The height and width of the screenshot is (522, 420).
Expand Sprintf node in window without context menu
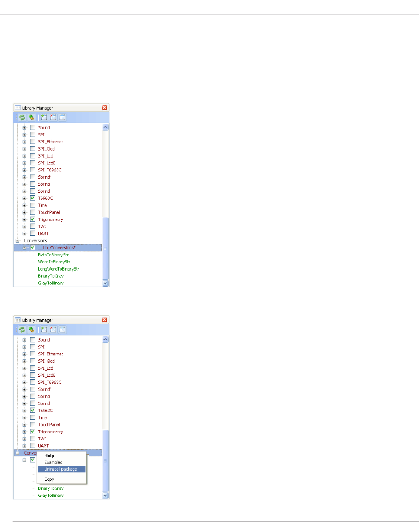(25, 177)
